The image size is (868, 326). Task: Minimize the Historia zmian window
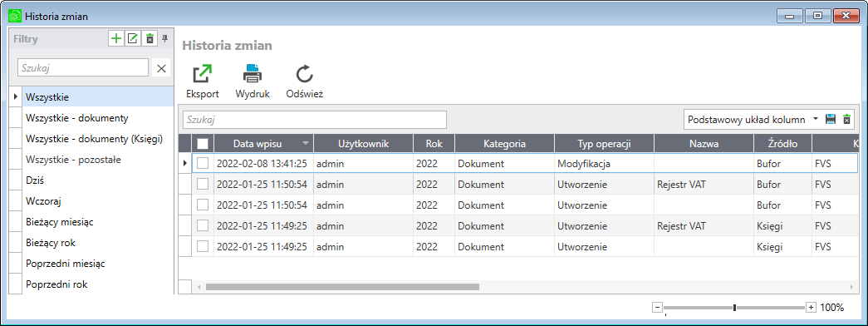coord(790,16)
